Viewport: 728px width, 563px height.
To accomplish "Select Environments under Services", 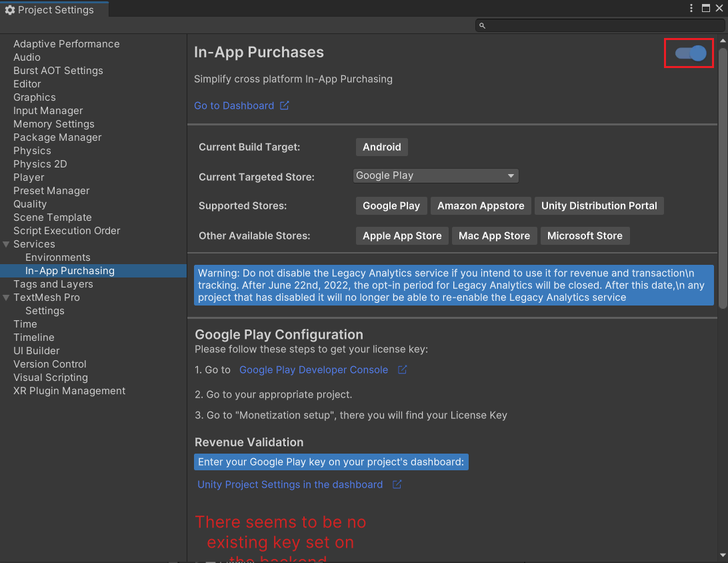I will click(x=57, y=257).
